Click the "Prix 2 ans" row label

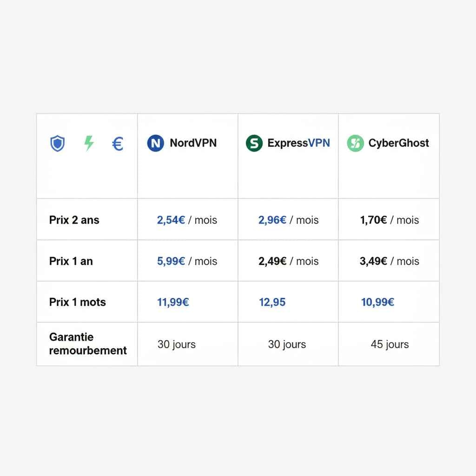pyautogui.click(x=74, y=220)
